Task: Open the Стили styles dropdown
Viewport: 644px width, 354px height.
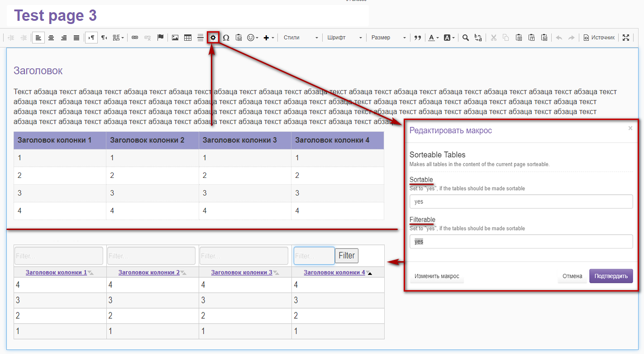Action: click(301, 38)
